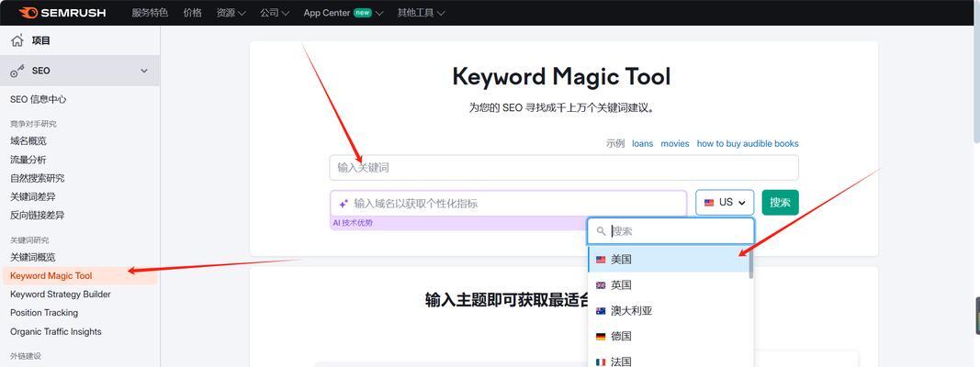Open the 资源 dropdown menu
This screenshot has height=367, width=980.
click(231, 13)
